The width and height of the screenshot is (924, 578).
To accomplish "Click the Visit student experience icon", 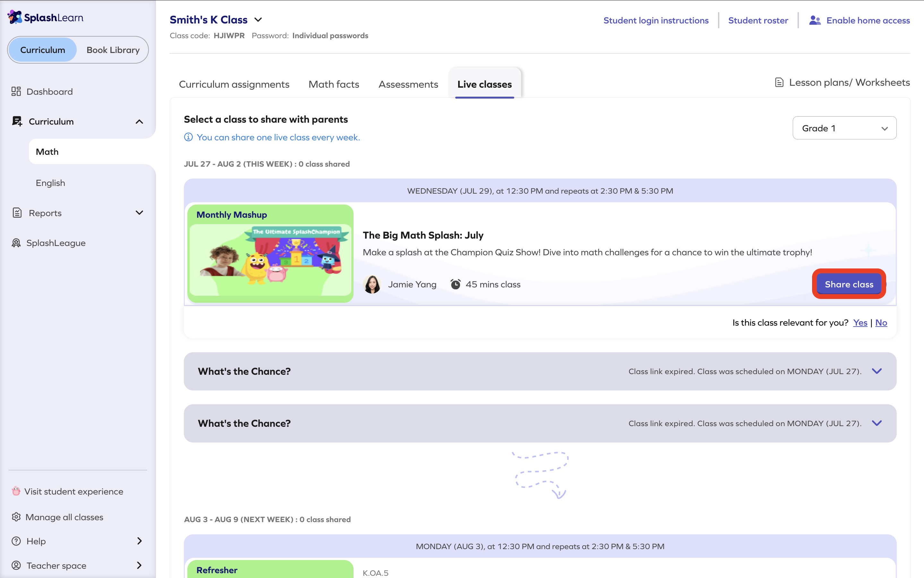I will click(x=16, y=491).
